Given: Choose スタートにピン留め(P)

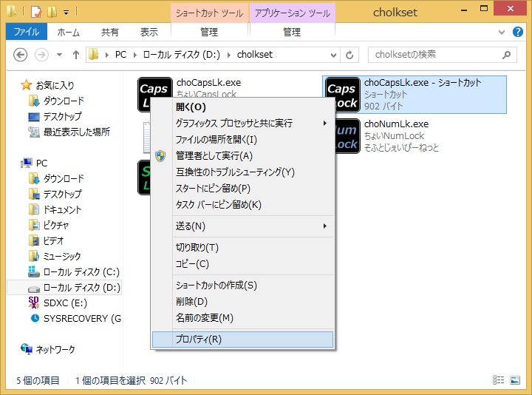Looking at the screenshot, I should pyautogui.click(x=242, y=188).
